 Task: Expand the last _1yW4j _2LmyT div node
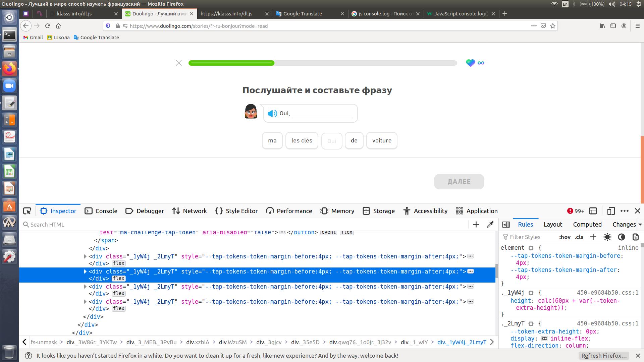pyautogui.click(x=85, y=302)
